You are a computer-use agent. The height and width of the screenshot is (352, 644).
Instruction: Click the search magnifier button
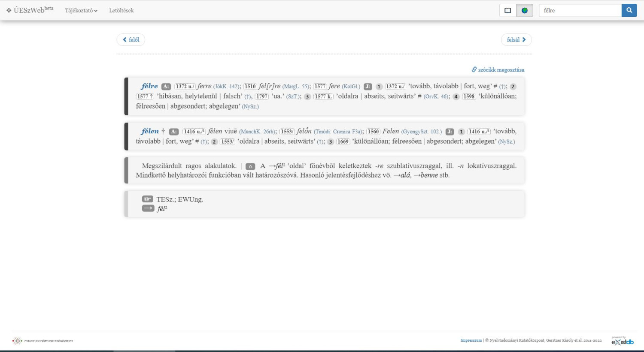[629, 10]
